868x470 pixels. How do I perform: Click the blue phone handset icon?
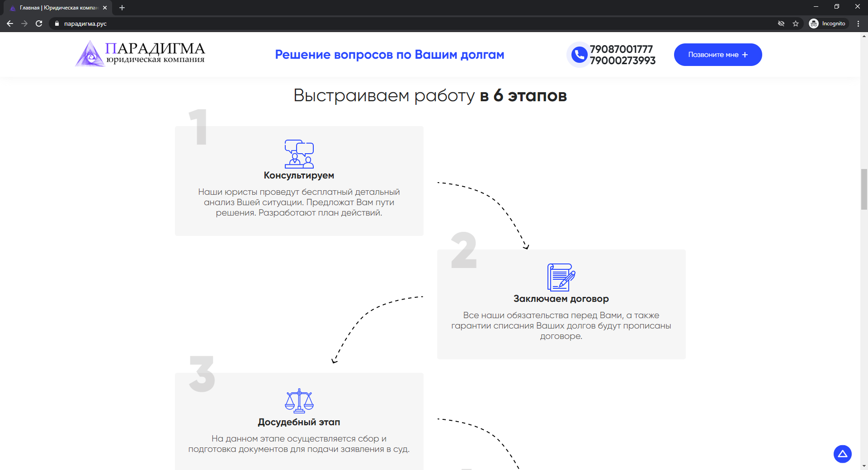[x=579, y=55]
